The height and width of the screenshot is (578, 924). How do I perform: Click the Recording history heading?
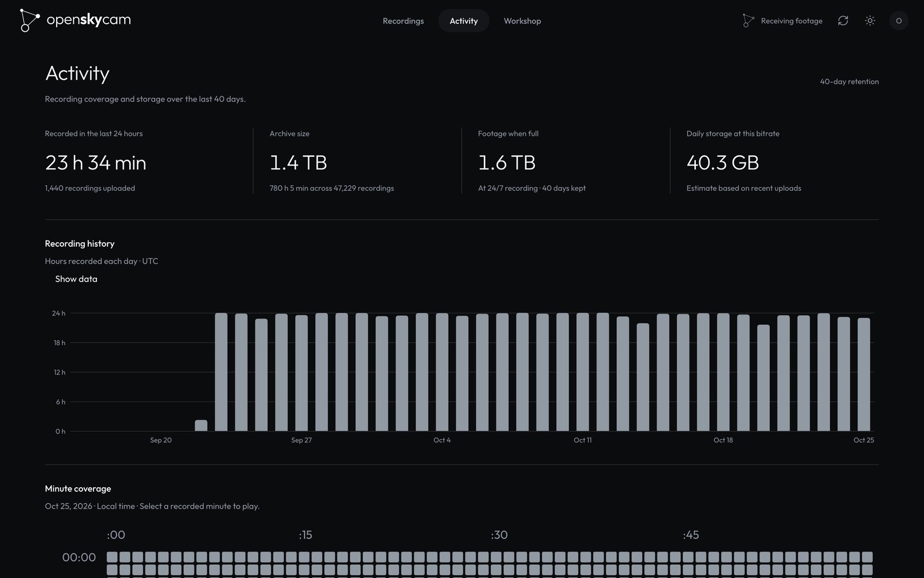click(x=80, y=243)
